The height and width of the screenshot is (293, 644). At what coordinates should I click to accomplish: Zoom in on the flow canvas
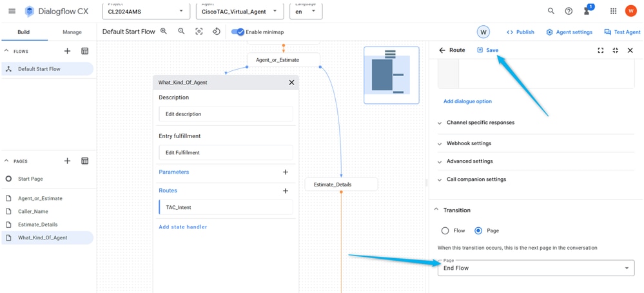(x=164, y=32)
